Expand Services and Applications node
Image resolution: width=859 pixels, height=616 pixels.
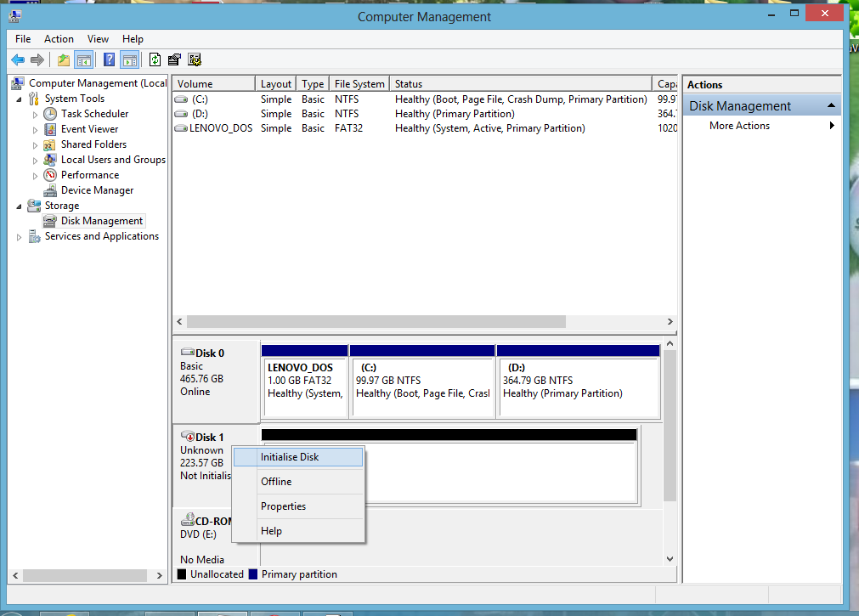click(20, 237)
